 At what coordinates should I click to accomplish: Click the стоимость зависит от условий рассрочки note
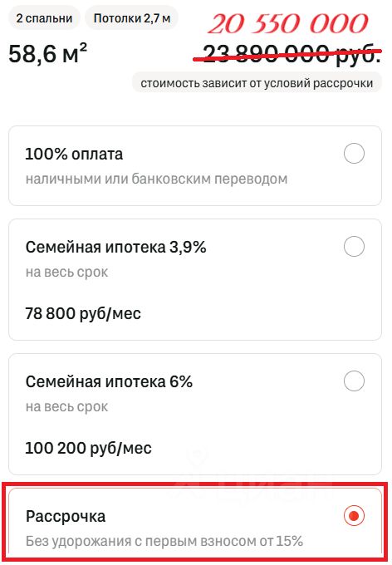click(x=257, y=83)
